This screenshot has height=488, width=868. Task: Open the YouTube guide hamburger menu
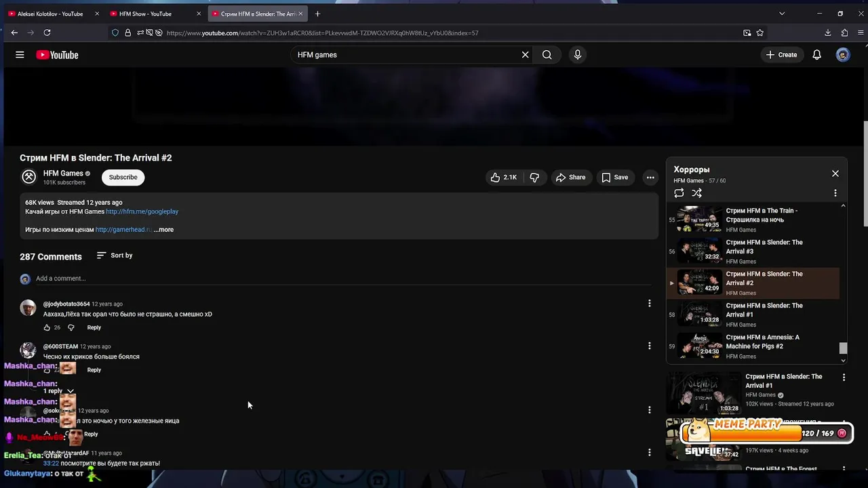[20, 55]
